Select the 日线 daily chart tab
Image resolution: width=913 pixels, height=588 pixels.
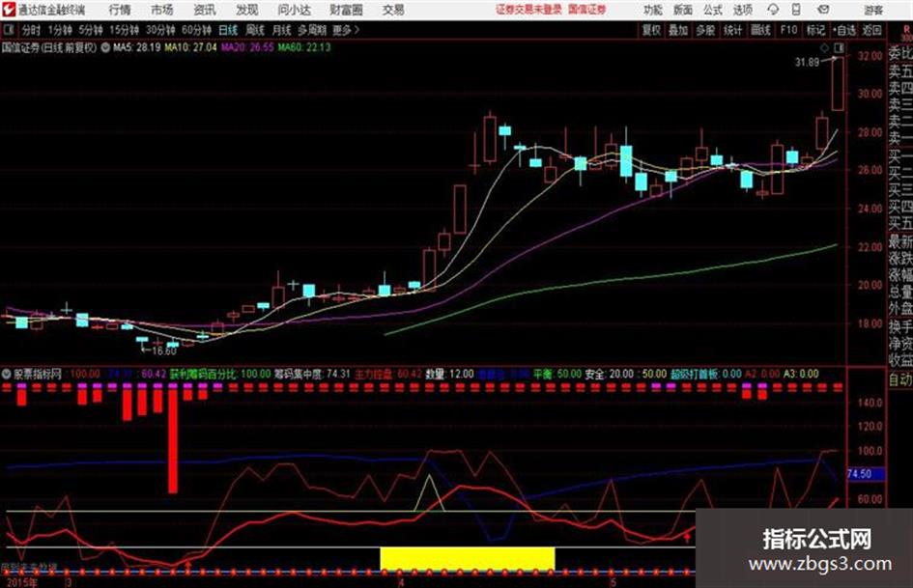pos(228,30)
